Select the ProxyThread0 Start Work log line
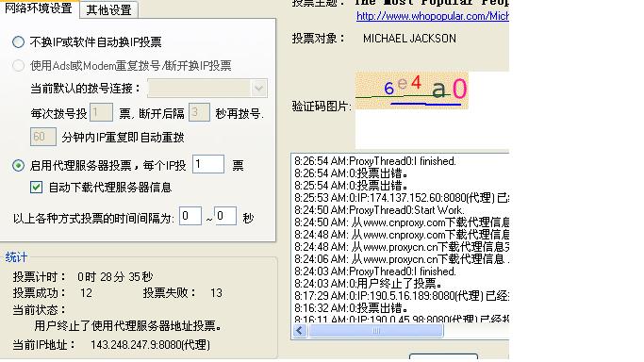Image resolution: width=644 pixels, height=362 pixels. pyautogui.click(x=379, y=210)
